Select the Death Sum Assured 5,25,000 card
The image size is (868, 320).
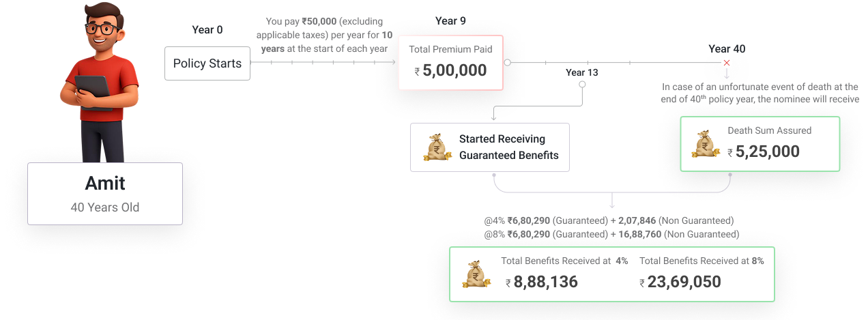[759, 143]
